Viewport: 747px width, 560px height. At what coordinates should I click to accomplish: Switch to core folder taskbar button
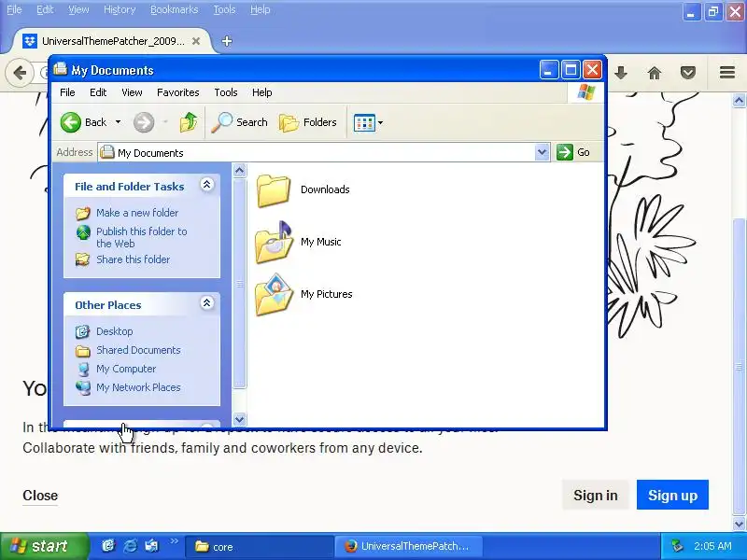pos(259,547)
